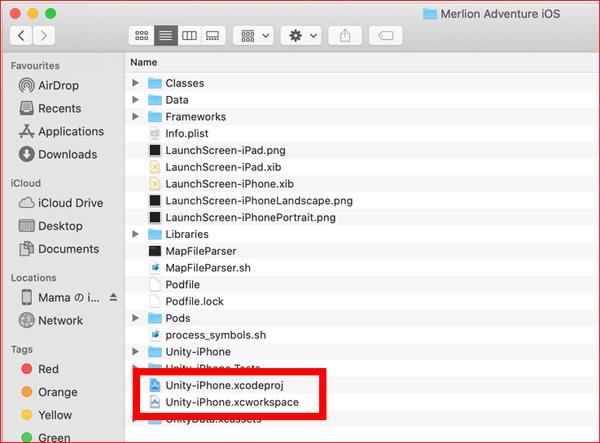Select the Unity-iPhone.xcodeproj file icon
The height and width of the screenshot is (443, 600).
point(155,385)
